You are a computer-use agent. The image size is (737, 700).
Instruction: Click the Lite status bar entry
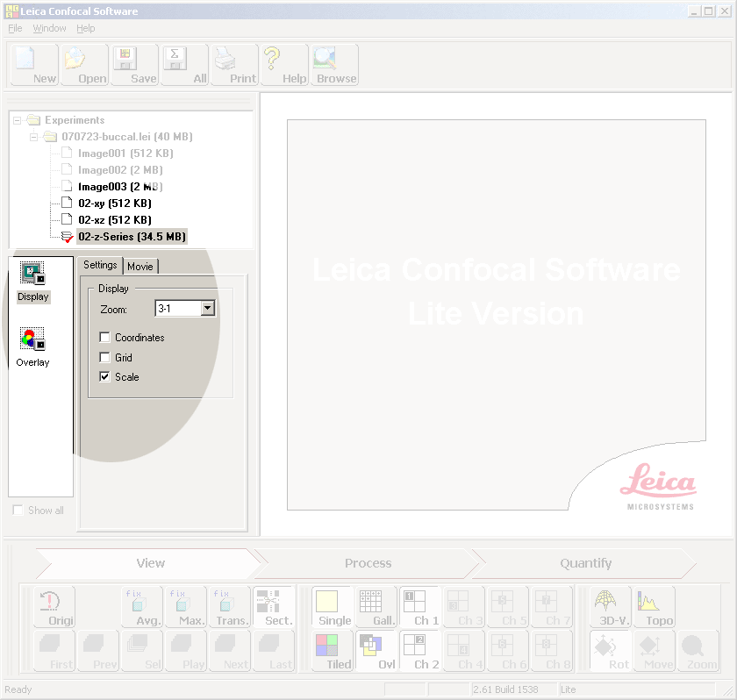click(568, 689)
